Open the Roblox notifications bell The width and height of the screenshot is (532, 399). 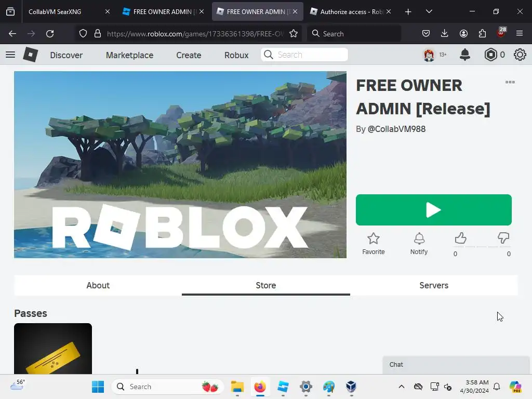pos(465,55)
